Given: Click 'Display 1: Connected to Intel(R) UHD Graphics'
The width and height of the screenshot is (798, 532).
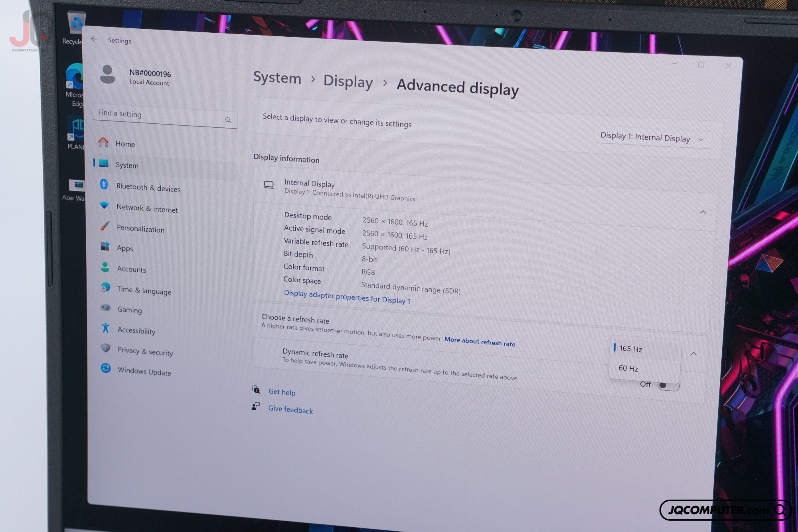Looking at the screenshot, I should (350, 195).
